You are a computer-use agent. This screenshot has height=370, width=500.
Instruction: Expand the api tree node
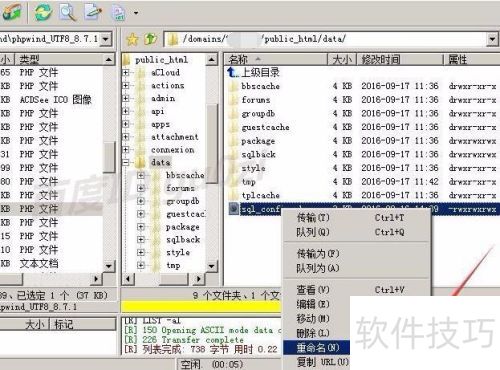point(126,111)
